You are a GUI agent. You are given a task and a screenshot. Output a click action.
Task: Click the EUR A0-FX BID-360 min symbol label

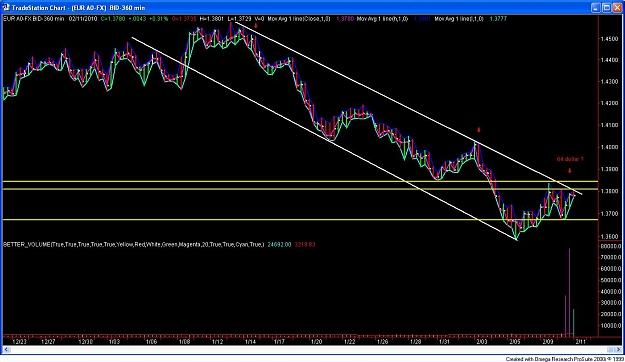click(33, 19)
